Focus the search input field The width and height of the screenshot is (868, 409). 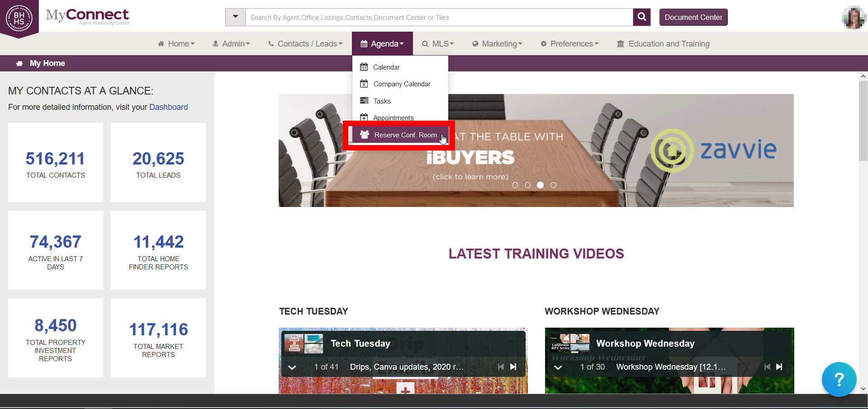coord(439,17)
